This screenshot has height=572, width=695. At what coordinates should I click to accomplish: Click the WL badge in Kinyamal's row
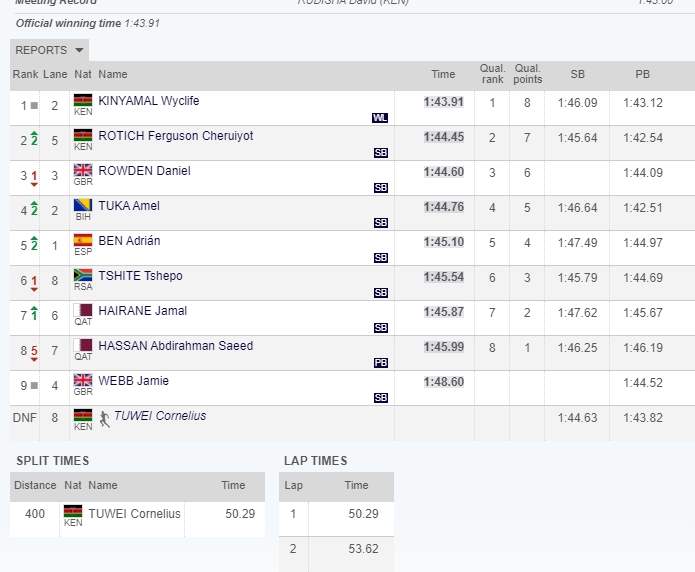tap(380, 118)
